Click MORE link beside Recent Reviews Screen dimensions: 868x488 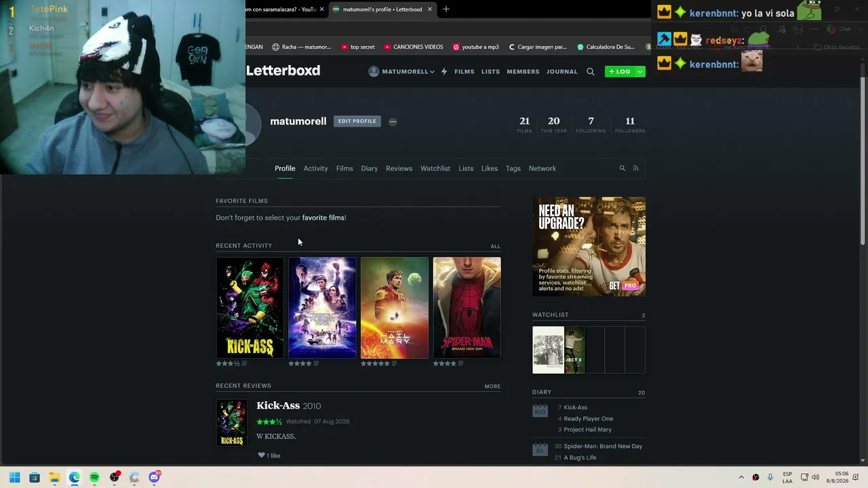click(x=492, y=386)
